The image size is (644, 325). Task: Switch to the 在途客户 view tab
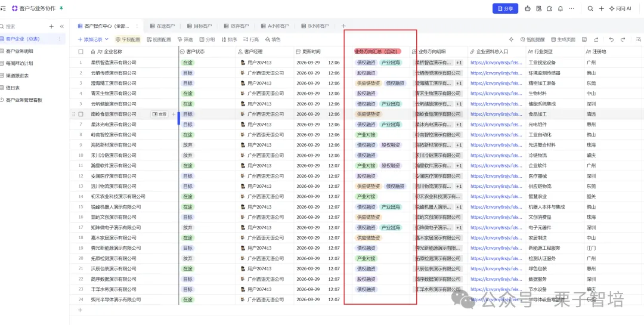click(x=162, y=26)
